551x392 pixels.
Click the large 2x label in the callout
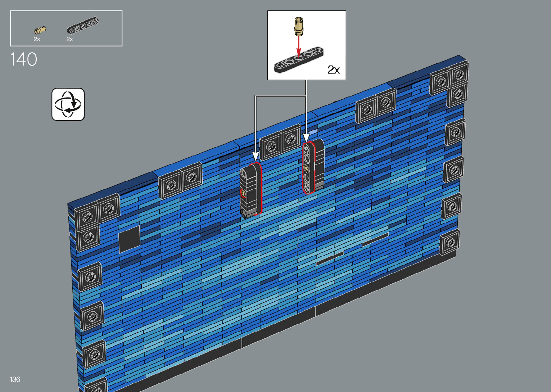click(333, 70)
